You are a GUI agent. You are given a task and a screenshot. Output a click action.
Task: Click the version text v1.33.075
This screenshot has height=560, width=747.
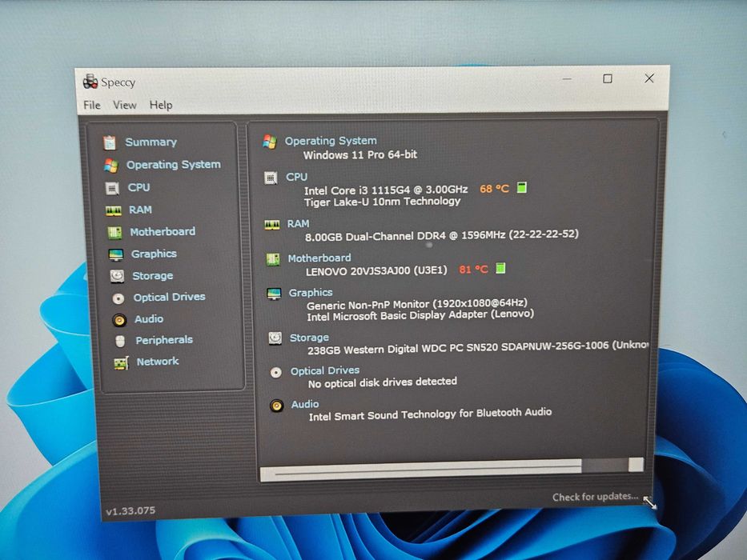[131, 511]
